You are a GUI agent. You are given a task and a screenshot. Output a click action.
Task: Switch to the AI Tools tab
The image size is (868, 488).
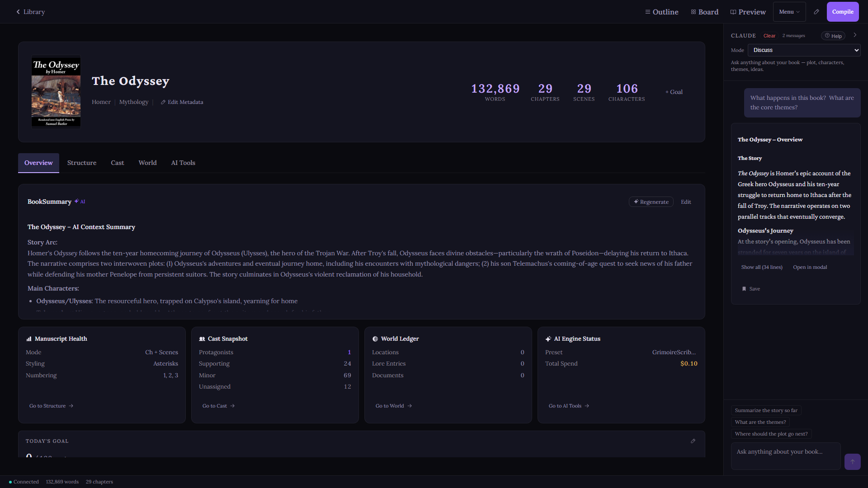pyautogui.click(x=183, y=163)
